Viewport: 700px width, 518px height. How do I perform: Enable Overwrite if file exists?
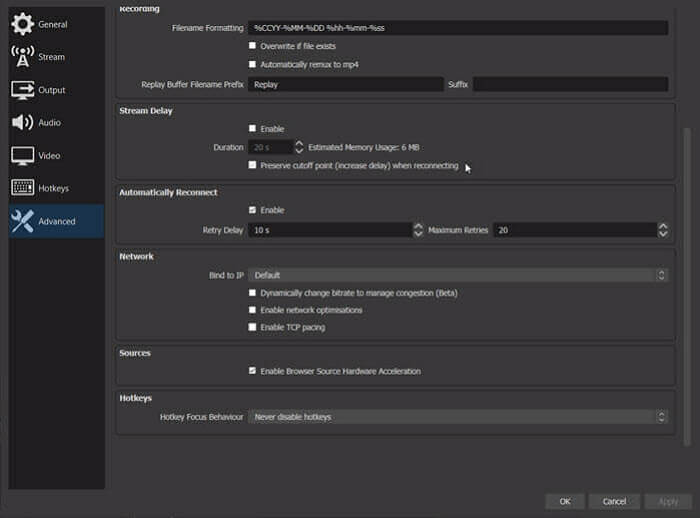(x=252, y=46)
